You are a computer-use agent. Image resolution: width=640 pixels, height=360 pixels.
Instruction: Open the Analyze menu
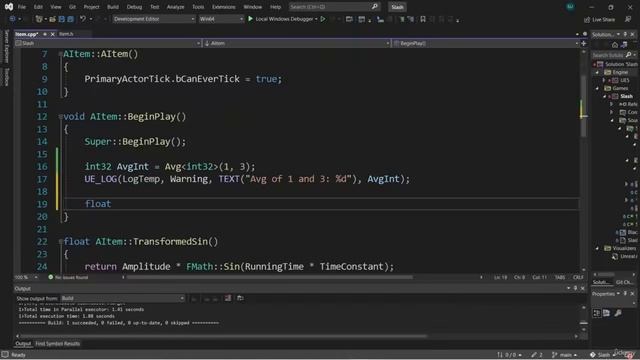(176, 7)
